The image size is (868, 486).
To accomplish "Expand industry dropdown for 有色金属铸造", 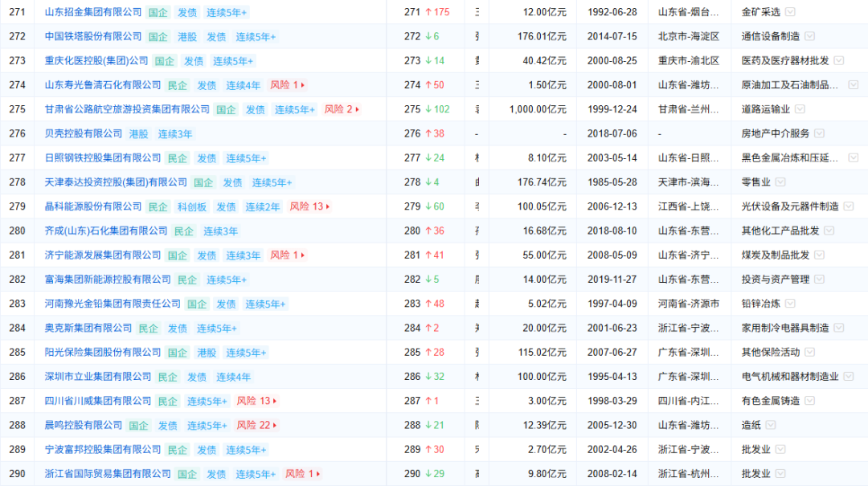I will pos(809,401).
